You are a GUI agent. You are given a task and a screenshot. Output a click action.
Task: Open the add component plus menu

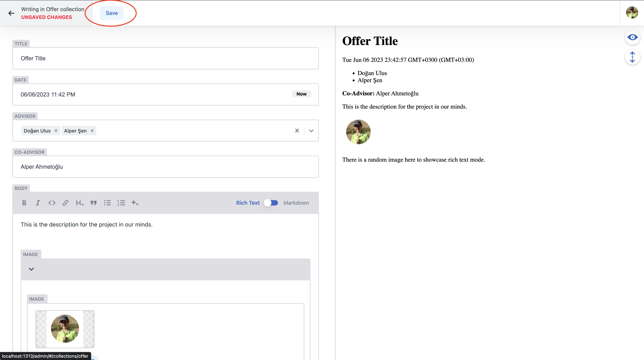pyautogui.click(x=135, y=203)
